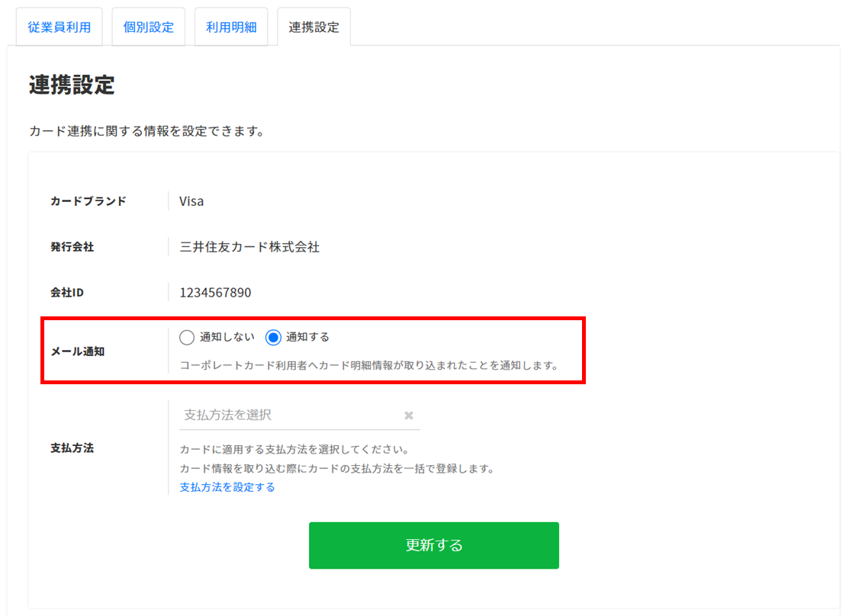
Task: Click the issuer name 三井住友カード株式会社
Action: [249, 247]
